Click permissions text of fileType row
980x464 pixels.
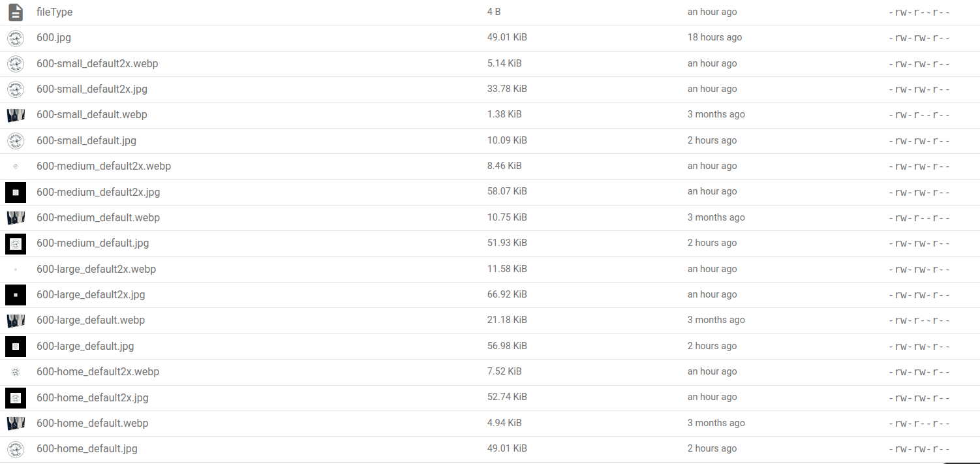[919, 12]
